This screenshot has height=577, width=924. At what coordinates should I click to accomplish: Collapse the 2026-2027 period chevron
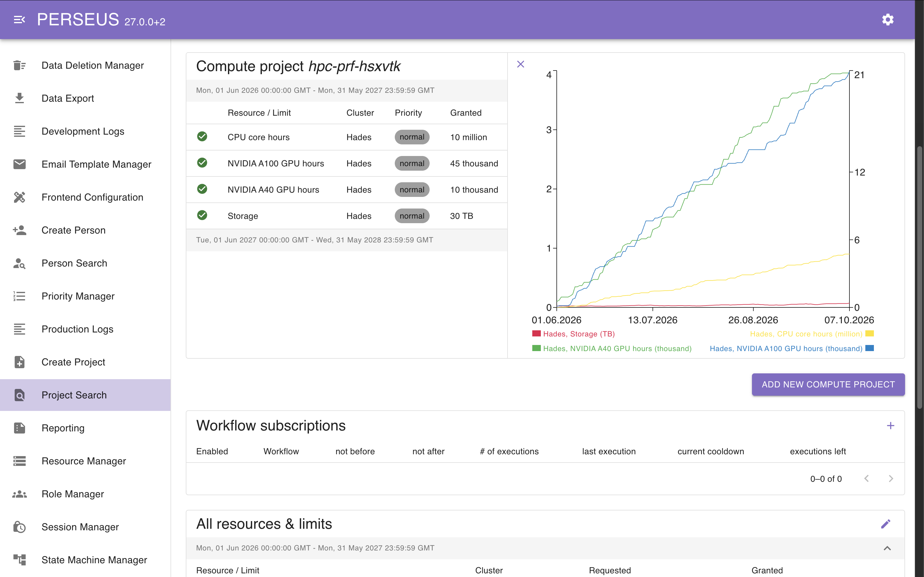pos(887,548)
